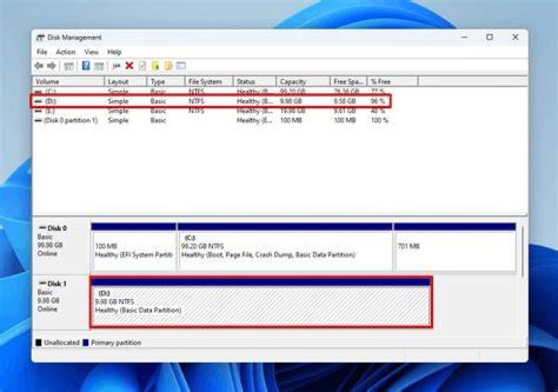Screen dimensions: 558x392
Task: Click drive icon beside (Disk 0 partition 1)
Action: coord(39,121)
